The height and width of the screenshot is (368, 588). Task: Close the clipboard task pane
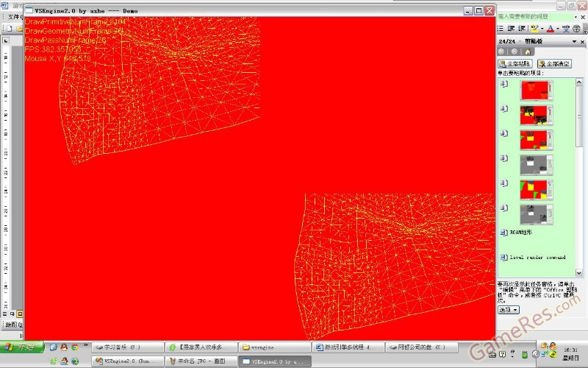tap(582, 42)
